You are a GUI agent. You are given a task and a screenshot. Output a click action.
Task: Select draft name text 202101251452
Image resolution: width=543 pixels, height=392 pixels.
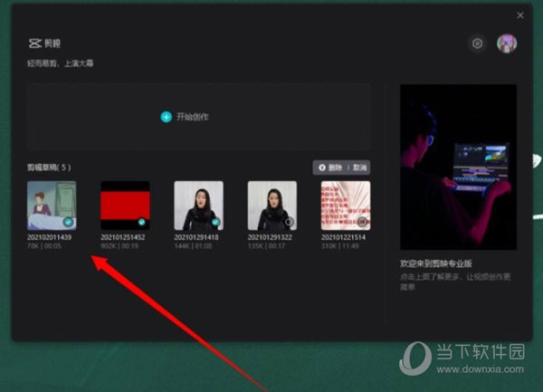coord(122,237)
